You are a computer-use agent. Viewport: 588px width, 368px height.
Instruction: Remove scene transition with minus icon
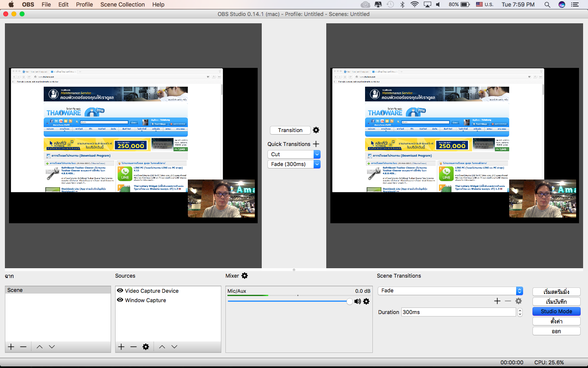[508, 301]
